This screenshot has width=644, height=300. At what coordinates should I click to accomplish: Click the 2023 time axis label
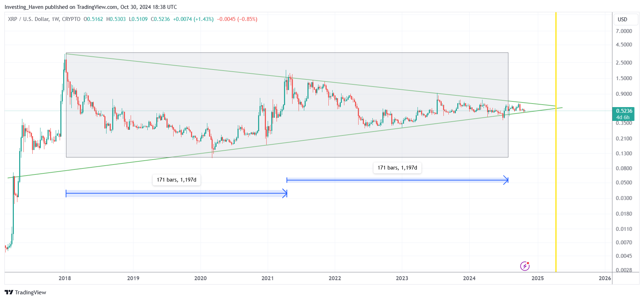click(402, 278)
